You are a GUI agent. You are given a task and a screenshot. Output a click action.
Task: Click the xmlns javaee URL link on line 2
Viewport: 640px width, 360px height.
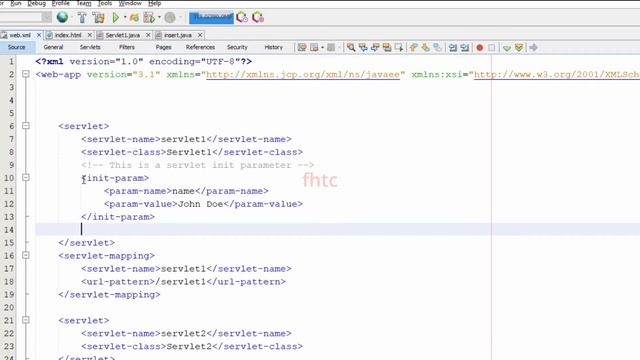(303, 75)
